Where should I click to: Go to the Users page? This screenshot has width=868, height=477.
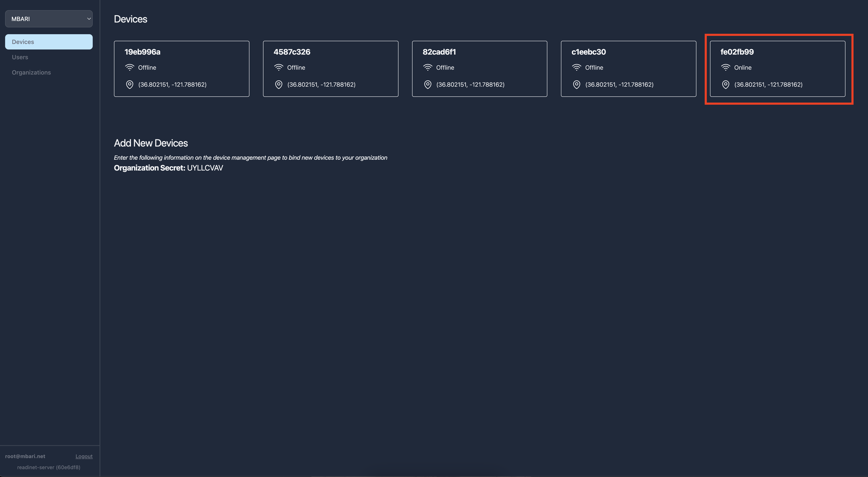coord(20,57)
